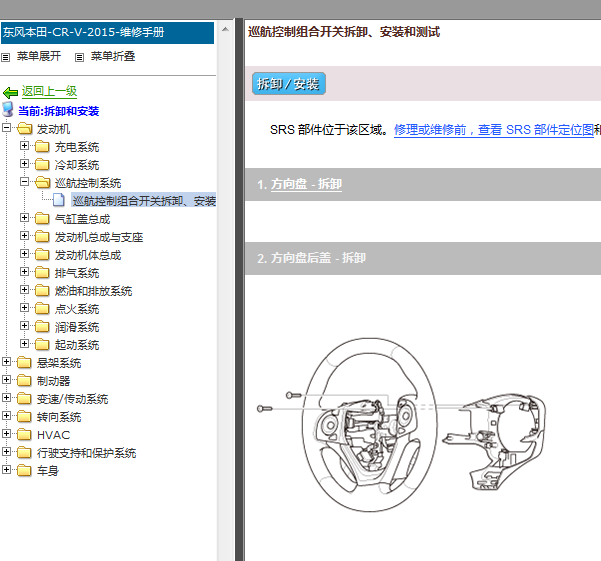
Task: Expand the 起动系统 node
Action: point(24,343)
